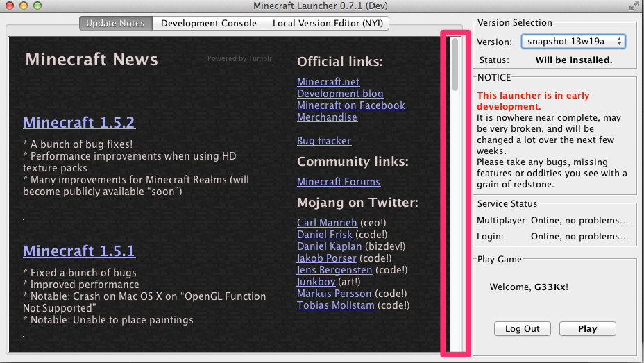Open the Minecraft.net official link
Screen dimensions: 644x363
(x=328, y=82)
